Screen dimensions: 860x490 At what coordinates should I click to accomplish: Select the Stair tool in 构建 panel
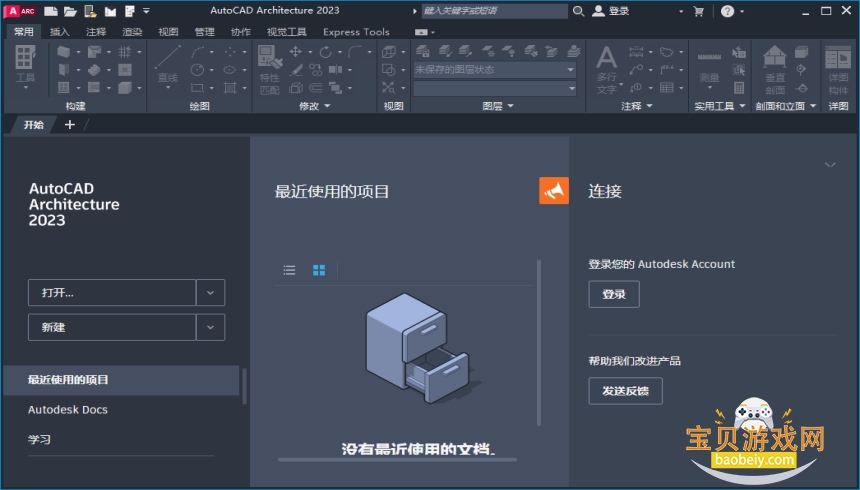pyautogui.click(x=94, y=70)
